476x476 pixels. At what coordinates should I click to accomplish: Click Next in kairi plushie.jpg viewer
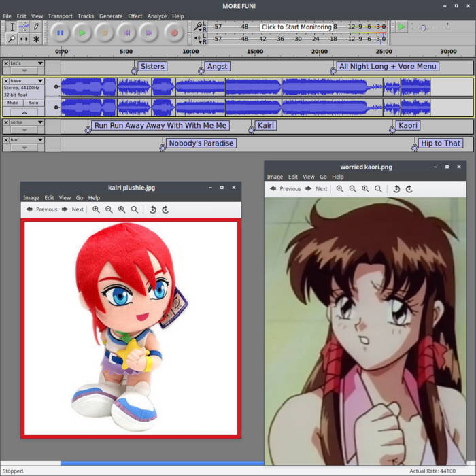72,209
